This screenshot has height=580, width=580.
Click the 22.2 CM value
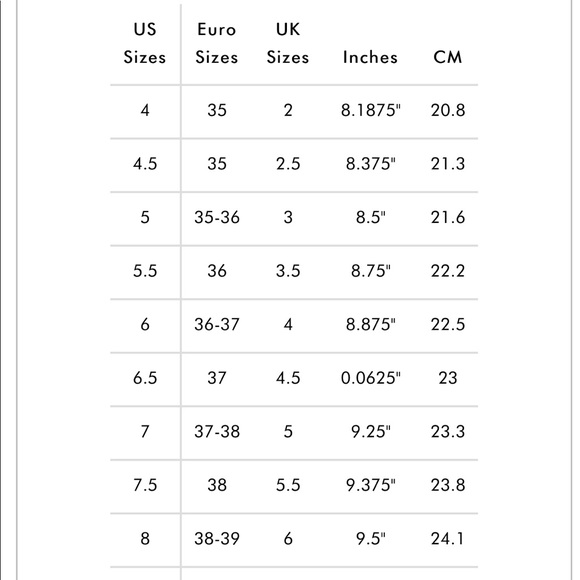[448, 271]
